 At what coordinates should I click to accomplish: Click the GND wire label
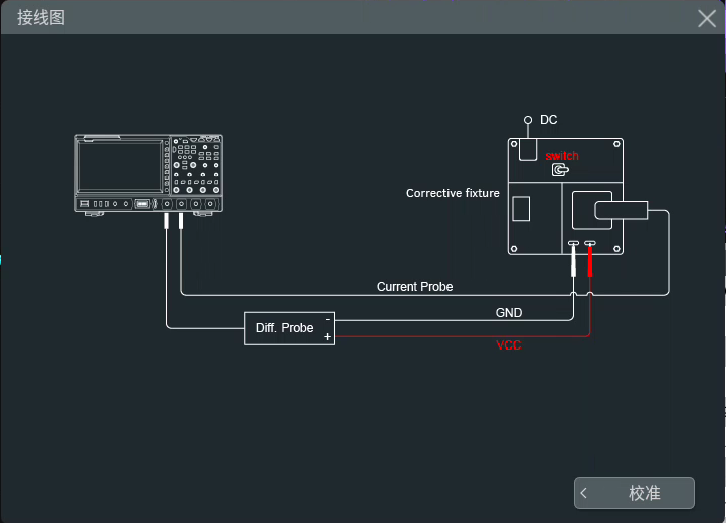point(509,313)
